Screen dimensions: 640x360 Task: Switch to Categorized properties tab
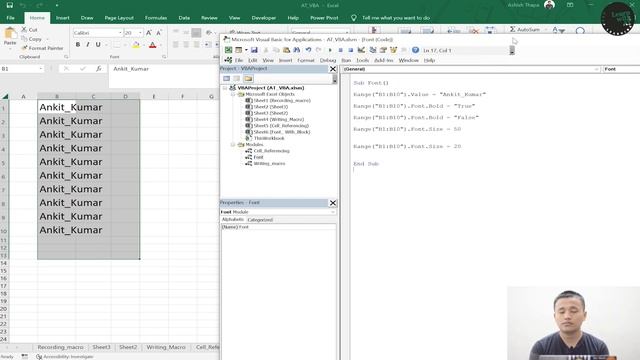(x=260, y=220)
